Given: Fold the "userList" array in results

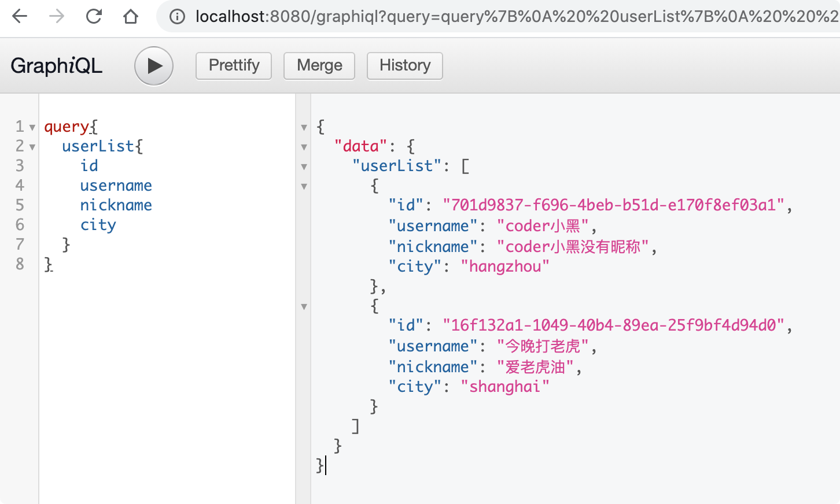Looking at the screenshot, I should pyautogui.click(x=304, y=166).
